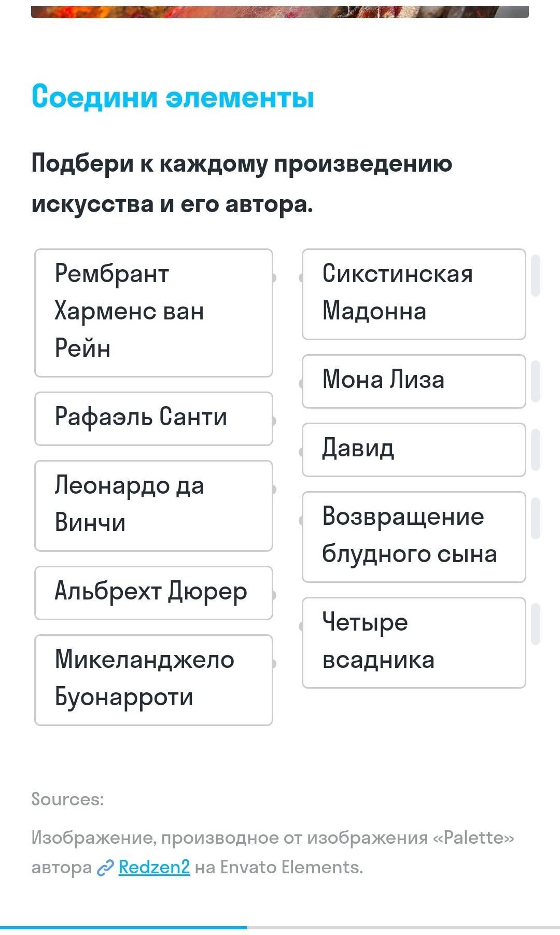
Task: Select the Рафаэль Санти card
Action: (153, 418)
